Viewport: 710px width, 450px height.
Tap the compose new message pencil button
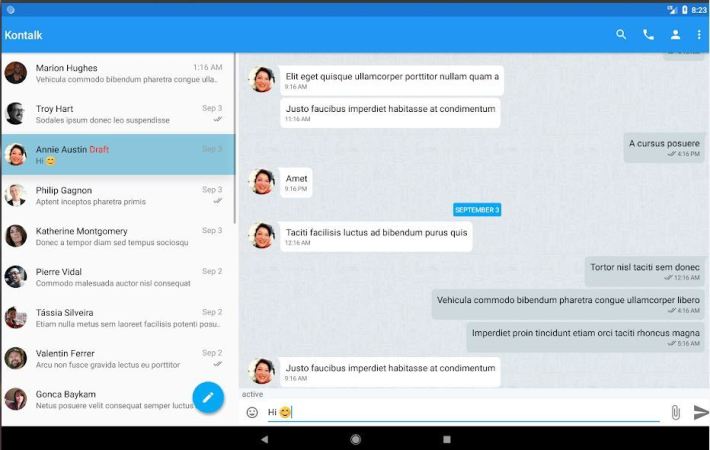click(208, 397)
